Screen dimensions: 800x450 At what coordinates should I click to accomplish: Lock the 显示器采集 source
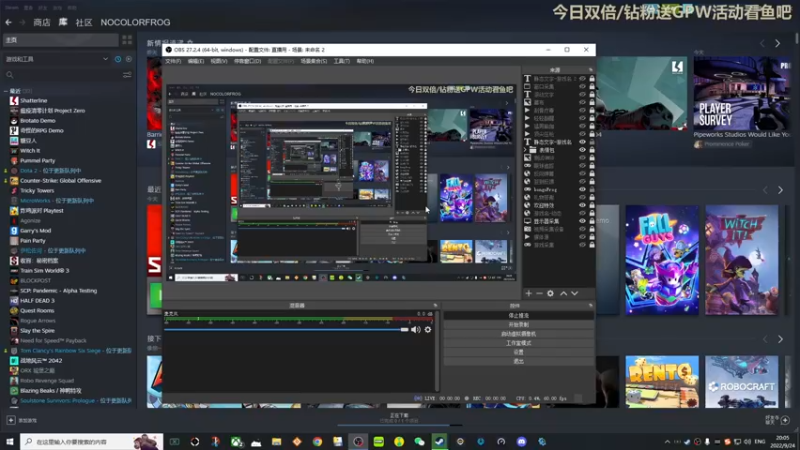(592, 221)
